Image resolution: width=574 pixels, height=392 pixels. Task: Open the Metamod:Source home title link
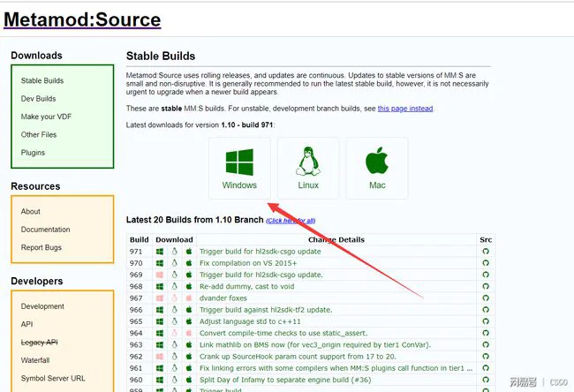tap(82, 19)
